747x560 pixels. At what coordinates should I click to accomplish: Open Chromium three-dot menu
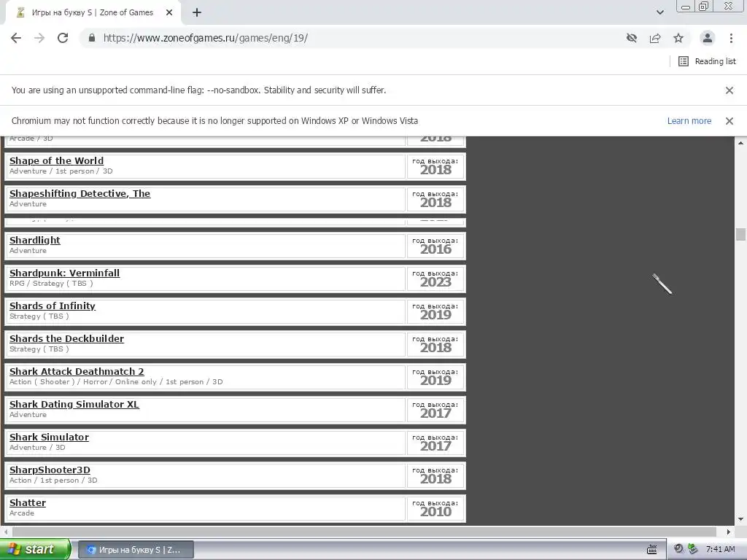click(x=731, y=38)
